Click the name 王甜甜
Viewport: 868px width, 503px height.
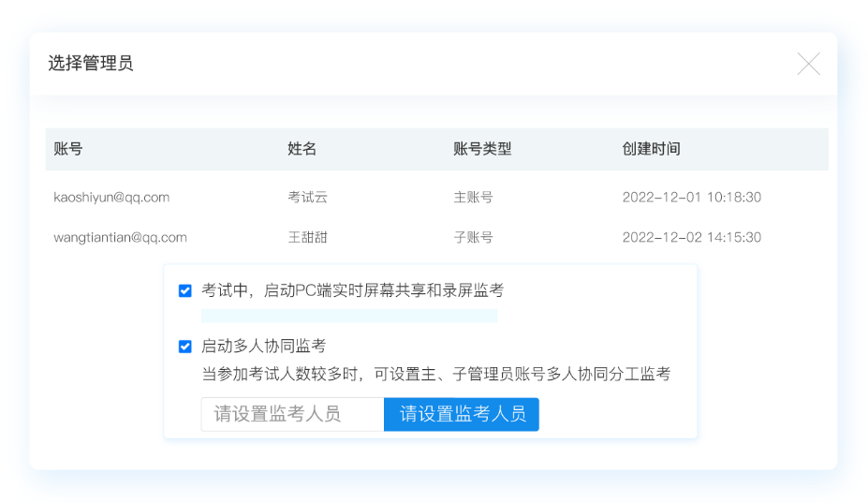click(x=308, y=238)
